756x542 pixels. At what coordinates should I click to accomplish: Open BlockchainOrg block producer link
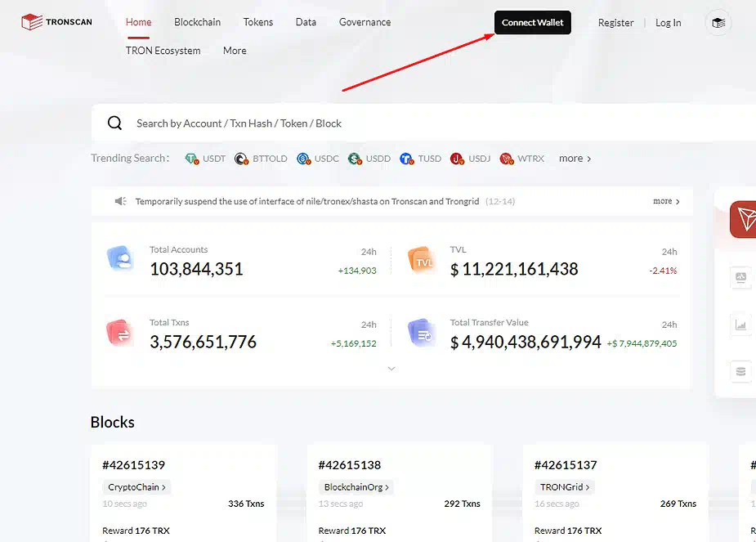click(356, 487)
